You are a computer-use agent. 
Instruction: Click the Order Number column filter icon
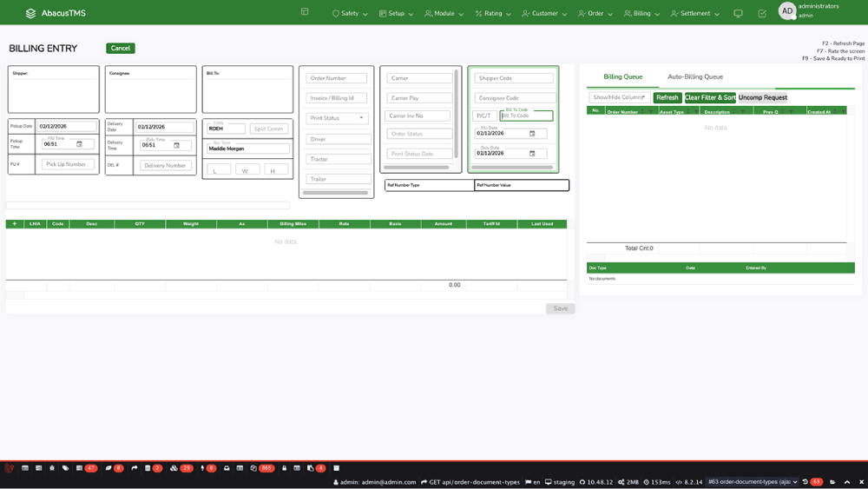coord(651,112)
